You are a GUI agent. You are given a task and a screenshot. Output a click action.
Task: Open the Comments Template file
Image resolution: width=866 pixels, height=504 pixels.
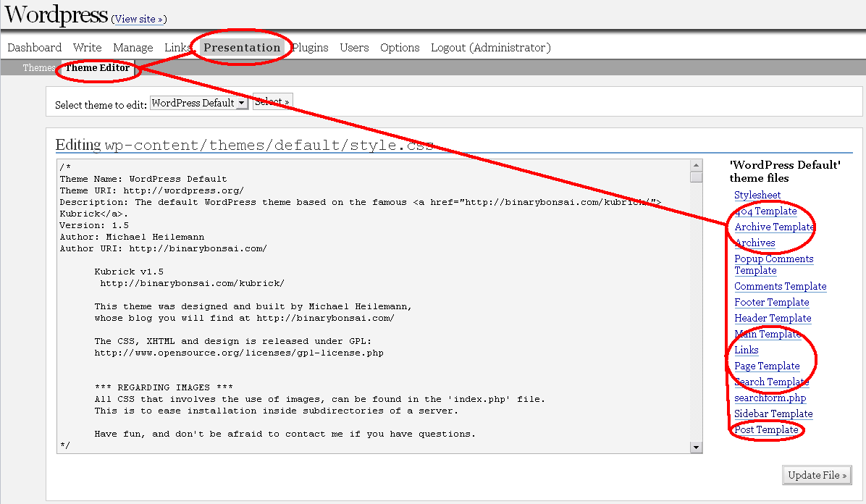[x=781, y=286]
